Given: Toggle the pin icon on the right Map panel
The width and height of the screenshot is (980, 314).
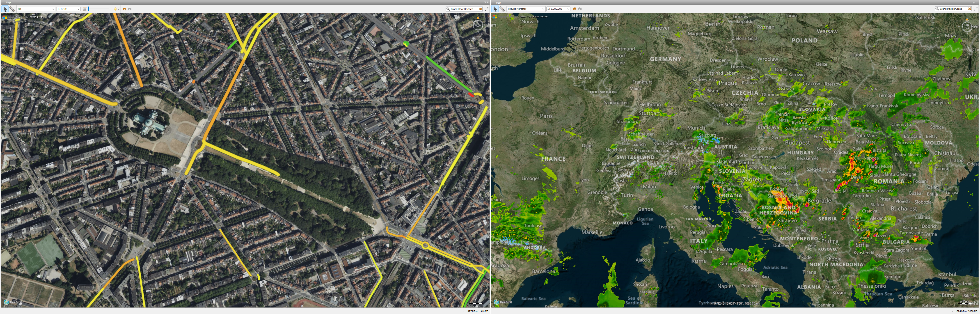Looking at the screenshot, I should point(977,2).
